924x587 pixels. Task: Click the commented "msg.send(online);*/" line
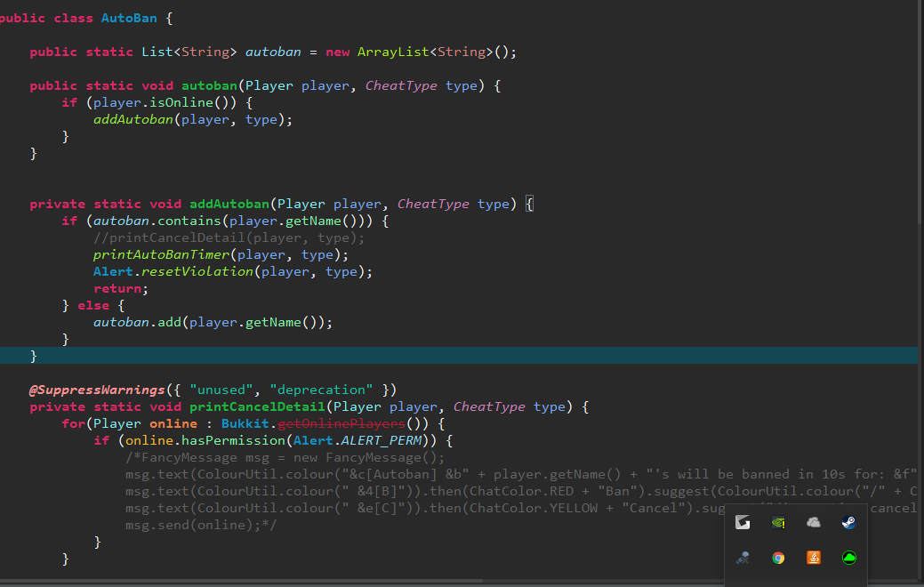click(x=200, y=525)
